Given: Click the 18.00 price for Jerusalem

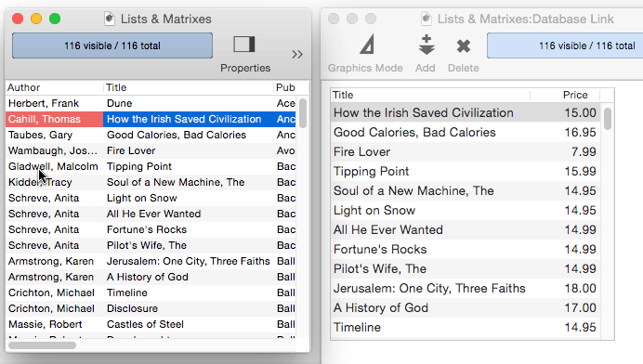Looking at the screenshot, I should coord(580,288).
